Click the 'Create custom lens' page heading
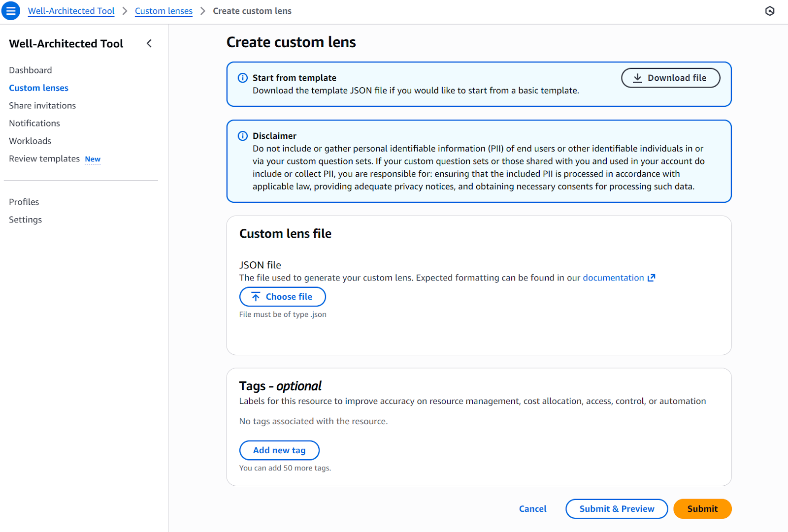788x532 pixels. [x=291, y=42]
